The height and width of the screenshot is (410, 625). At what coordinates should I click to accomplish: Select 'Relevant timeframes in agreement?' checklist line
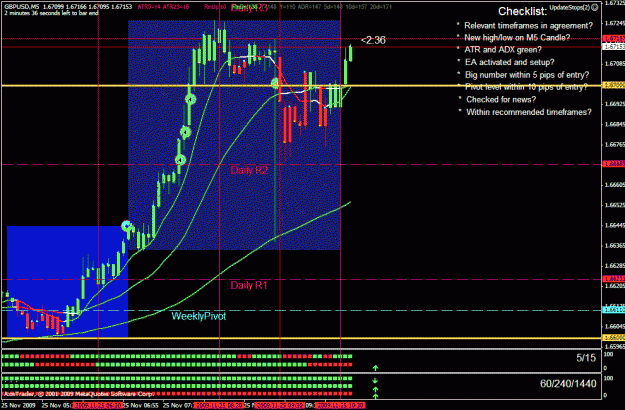(x=529, y=26)
